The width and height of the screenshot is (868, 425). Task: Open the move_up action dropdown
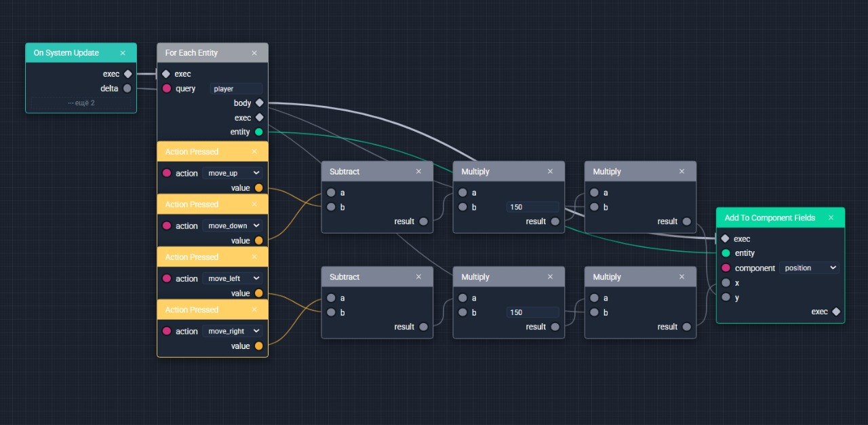coord(232,173)
